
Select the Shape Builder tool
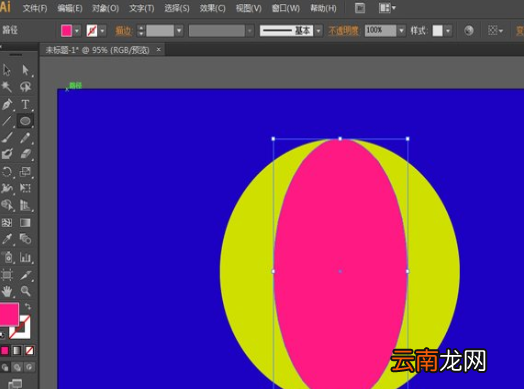click(x=7, y=205)
